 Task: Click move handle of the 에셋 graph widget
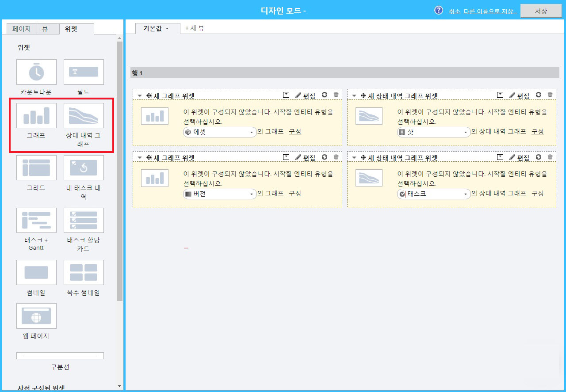pos(149,95)
